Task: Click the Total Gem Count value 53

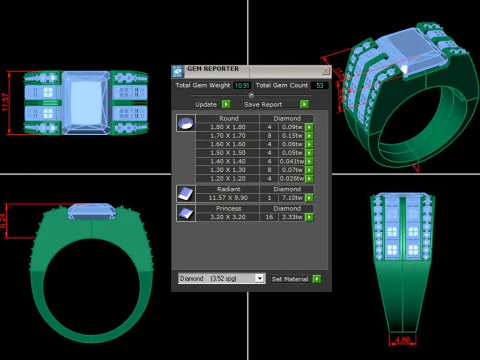Action: [320, 85]
